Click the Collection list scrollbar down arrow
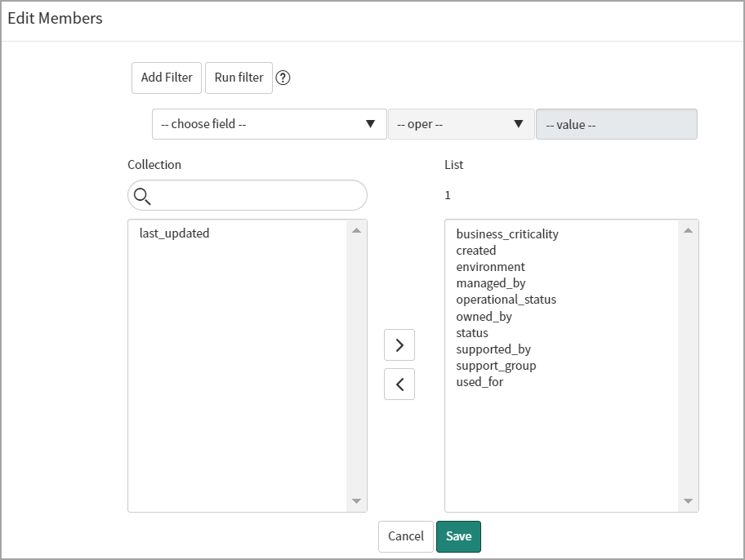The width and height of the screenshot is (745, 560). [x=359, y=501]
